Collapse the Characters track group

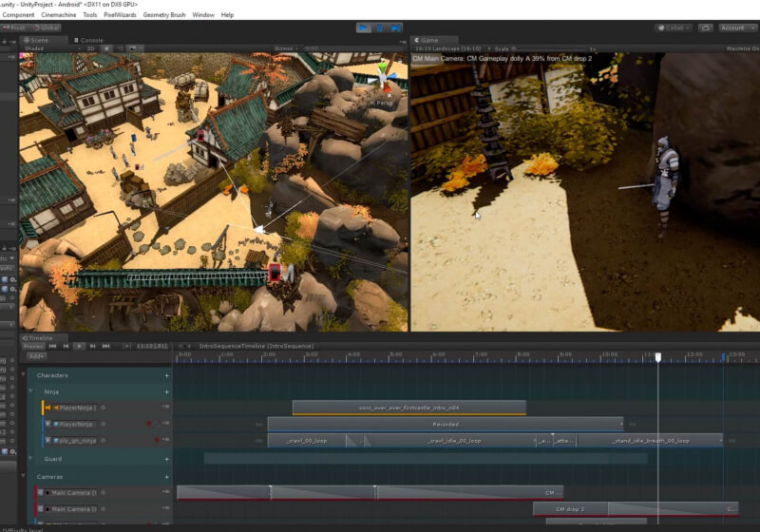pyautogui.click(x=23, y=374)
